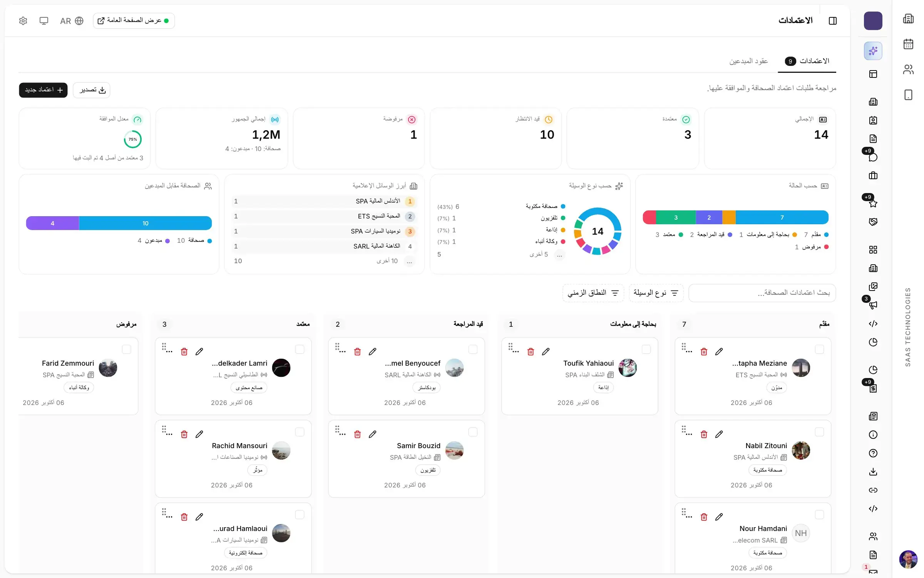Delete Toufik Yahiaoui card with trash icon
Image resolution: width=924 pixels, height=578 pixels.
click(x=531, y=351)
